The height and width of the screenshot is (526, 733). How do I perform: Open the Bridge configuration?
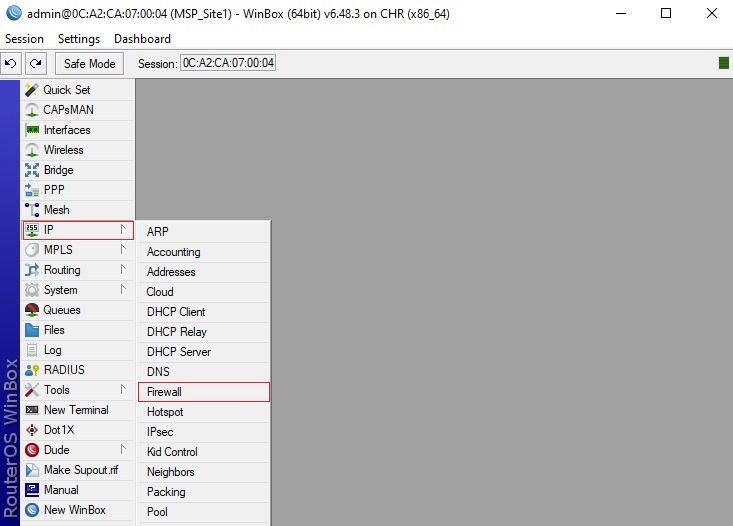coord(58,170)
